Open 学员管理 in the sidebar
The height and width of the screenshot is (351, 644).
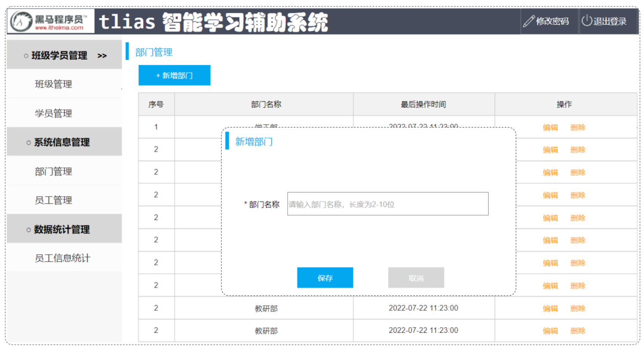(53, 113)
